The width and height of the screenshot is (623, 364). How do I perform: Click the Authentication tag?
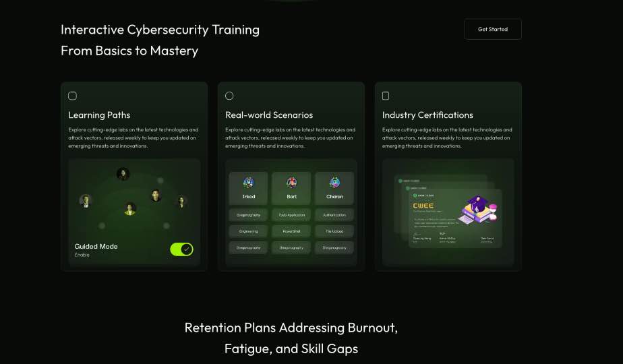tap(334, 215)
